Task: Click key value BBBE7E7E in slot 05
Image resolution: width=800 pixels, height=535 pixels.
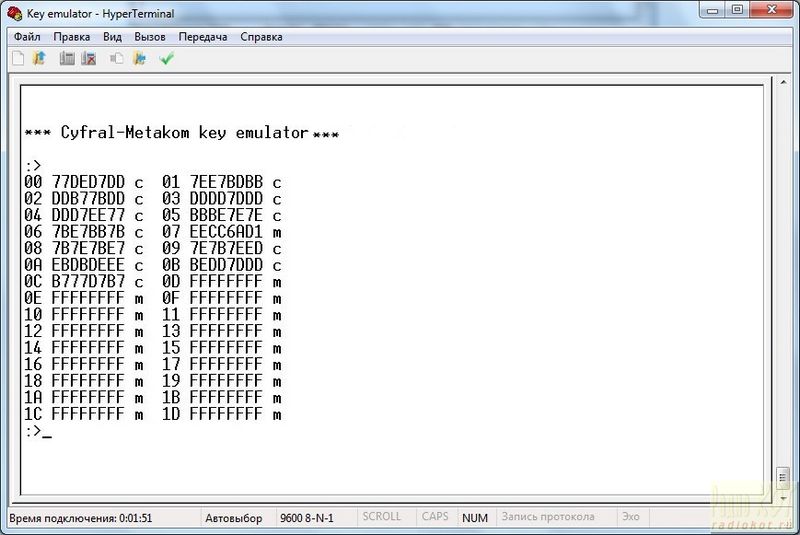Action: coord(226,215)
